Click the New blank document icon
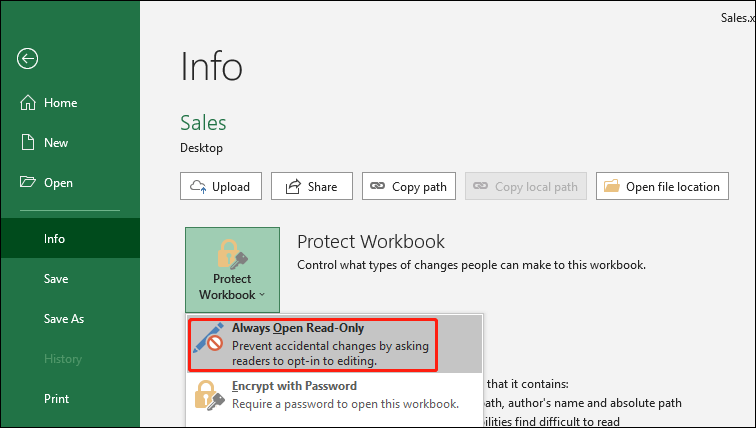The width and height of the screenshot is (756, 428). point(27,143)
